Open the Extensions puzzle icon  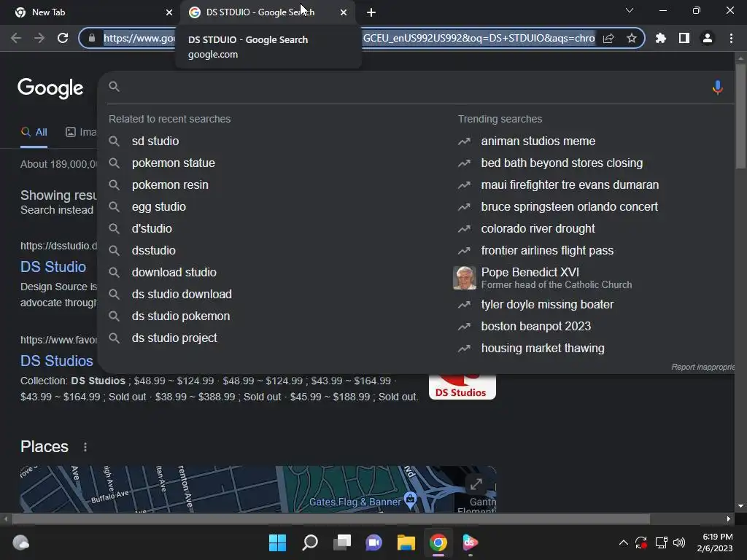pyautogui.click(x=661, y=38)
